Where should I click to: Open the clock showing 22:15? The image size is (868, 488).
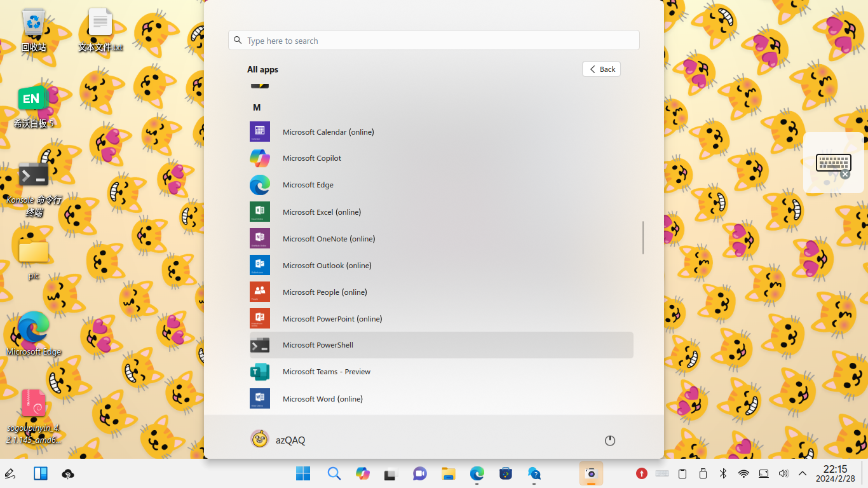coord(836,473)
